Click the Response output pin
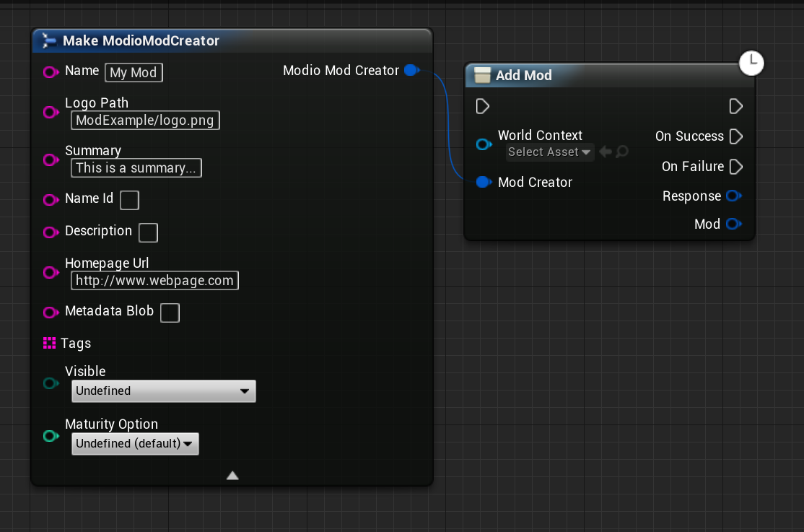This screenshot has height=532, width=804. pyautogui.click(x=734, y=196)
